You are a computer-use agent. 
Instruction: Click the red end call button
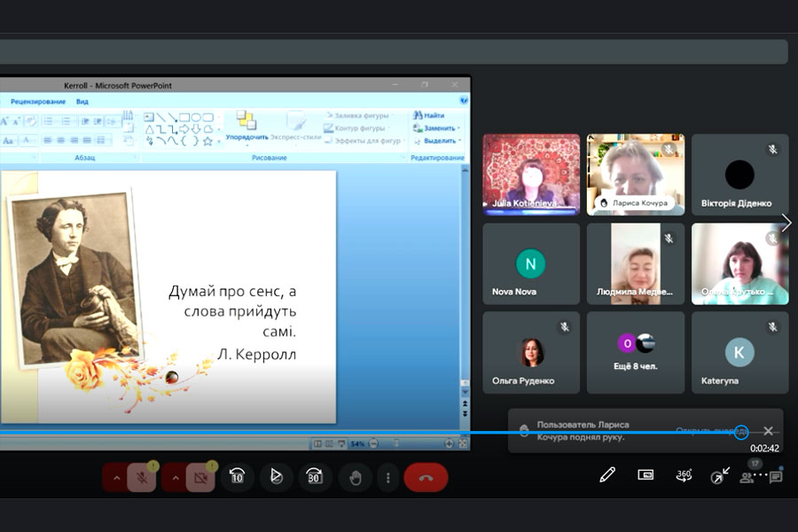point(426,478)
